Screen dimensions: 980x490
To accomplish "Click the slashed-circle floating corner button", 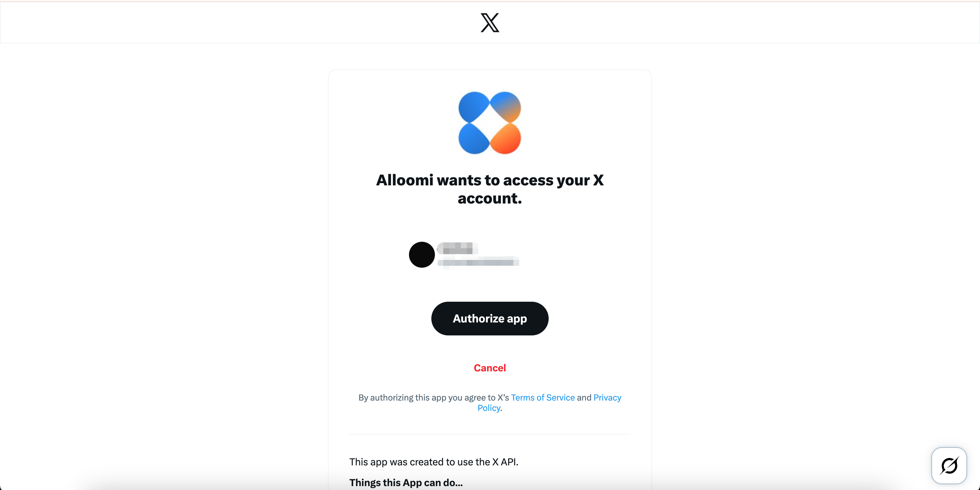I will coord(949,465).
